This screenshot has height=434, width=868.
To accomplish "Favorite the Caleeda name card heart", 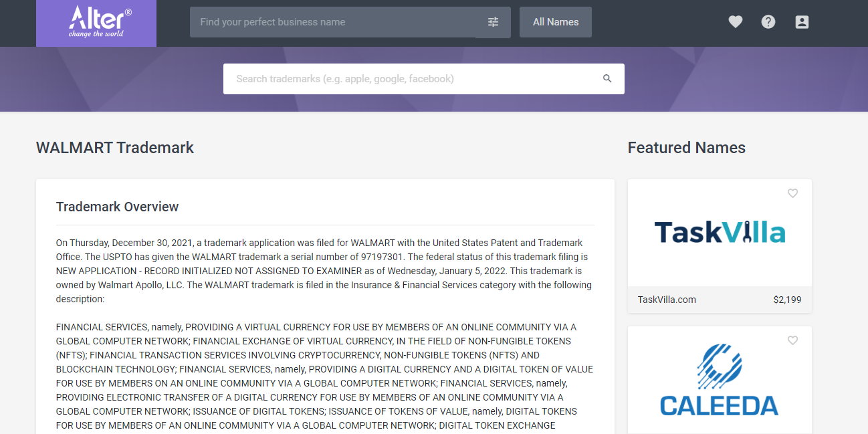I will pyautogui.click(x=792, y=340).
